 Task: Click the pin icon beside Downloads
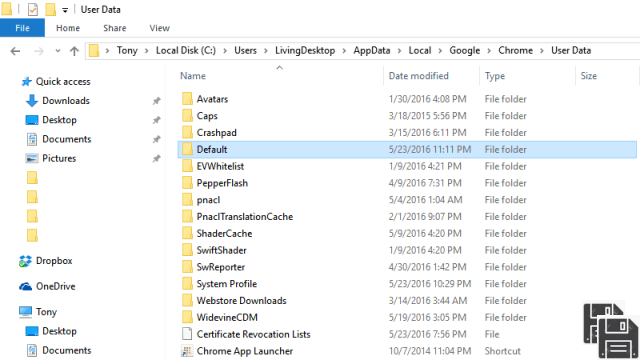156,101
